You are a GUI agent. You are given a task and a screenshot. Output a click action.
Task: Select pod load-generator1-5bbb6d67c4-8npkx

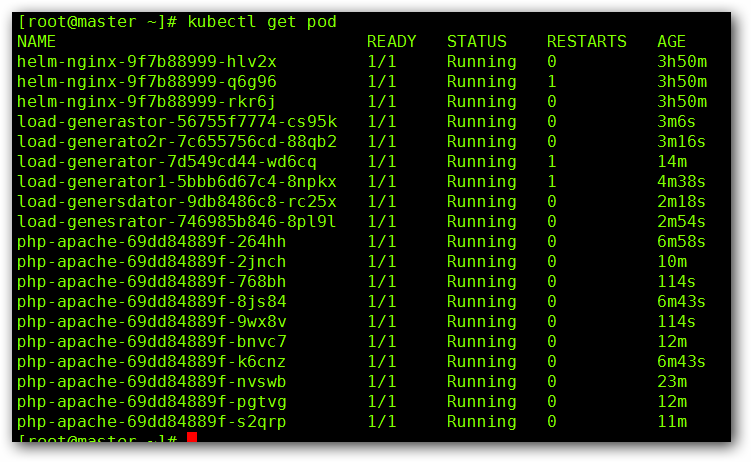click(x=177, y=182)
